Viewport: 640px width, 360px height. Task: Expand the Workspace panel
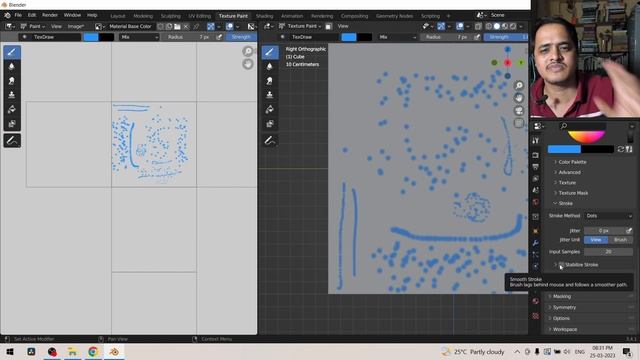pyautogui.click(x=565, y=329)
